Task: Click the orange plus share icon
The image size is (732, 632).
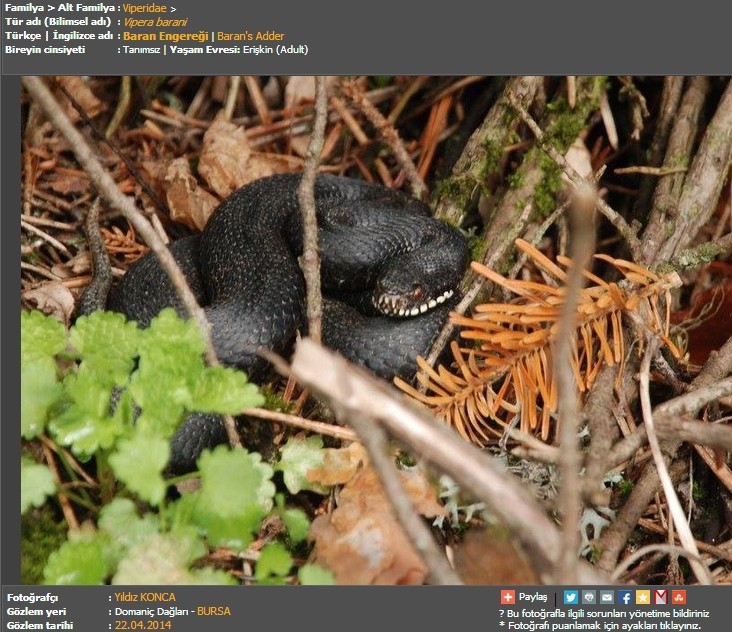Action: (508, 597)
